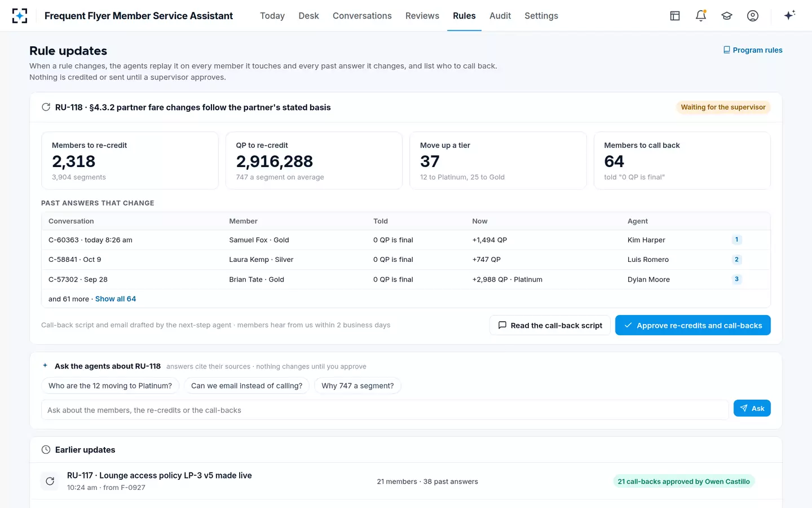
Task: Open the Settings tab
Action: tap(541, 16)
